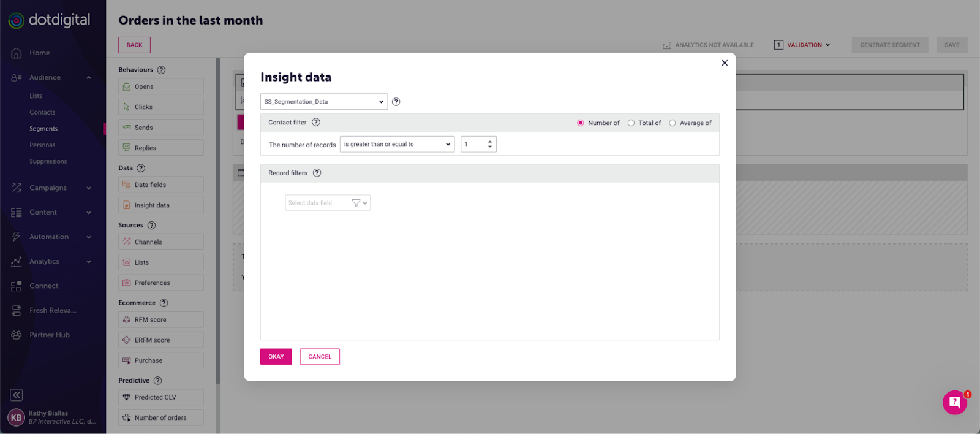Click the help icon beside SS_Segmentation_Data dropdown
Image resolution: width=980 pixels, height=434 pixels.
click(x=396, y=102)
